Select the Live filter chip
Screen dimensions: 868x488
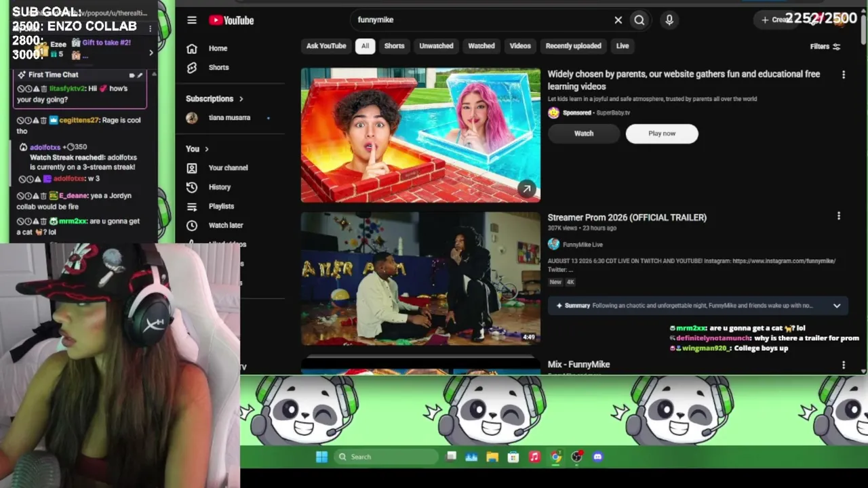(x=623, y=46)
